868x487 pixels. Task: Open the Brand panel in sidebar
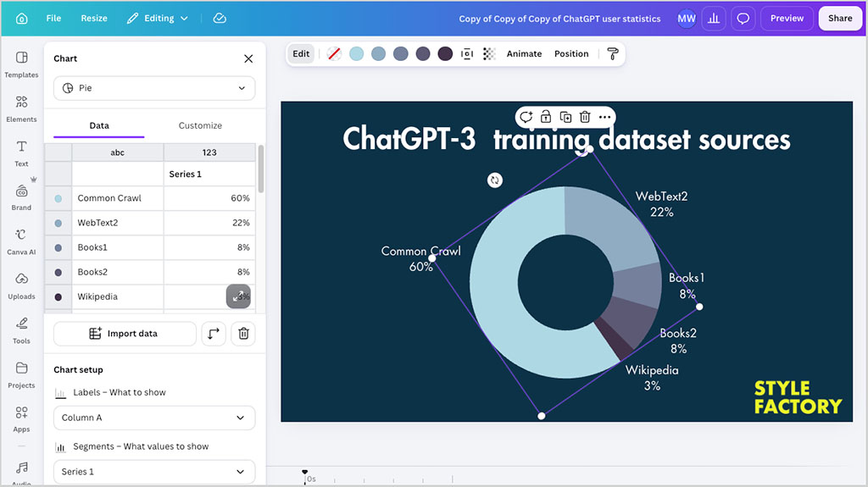pyautogui.click(x=21, y=197)
